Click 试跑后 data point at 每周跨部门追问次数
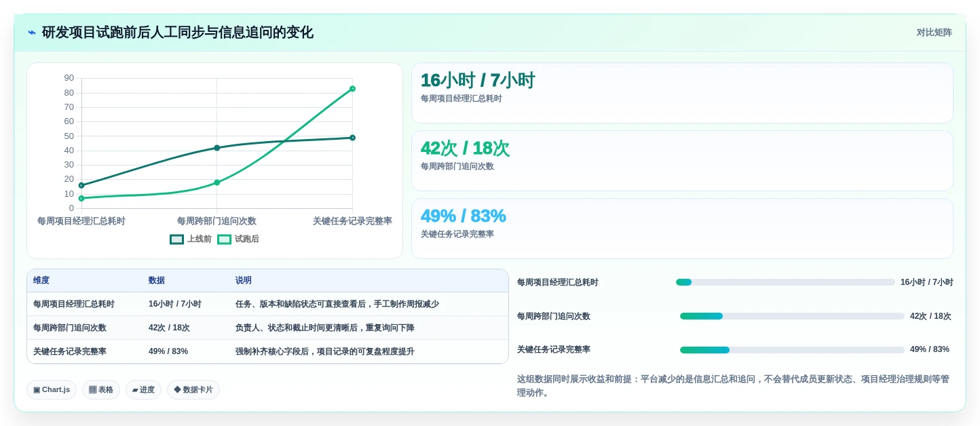Screen dimensions: 980x426 (x=217, y=182)
